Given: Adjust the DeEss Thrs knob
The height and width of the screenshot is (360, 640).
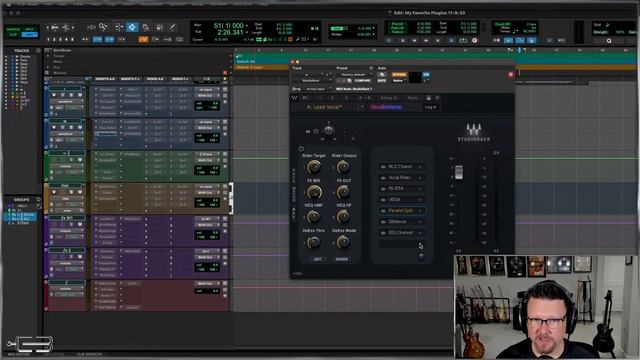Looking at the screenshot, I should pyautogui.click(x=313, y=242).
